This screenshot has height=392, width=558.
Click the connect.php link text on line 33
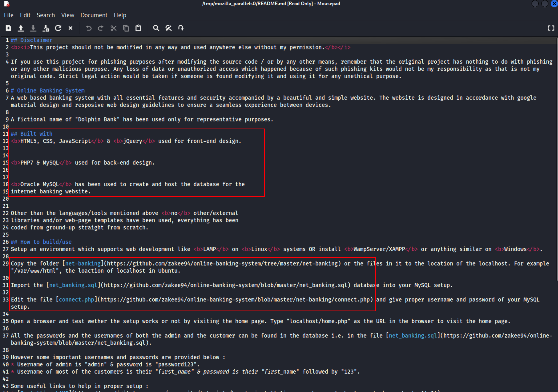76,300
